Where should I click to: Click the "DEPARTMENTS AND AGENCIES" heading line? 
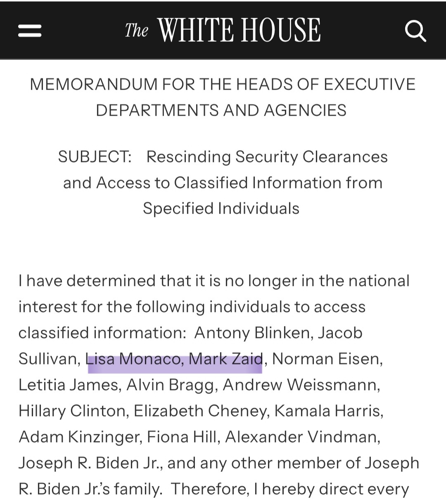coord(221,110)
